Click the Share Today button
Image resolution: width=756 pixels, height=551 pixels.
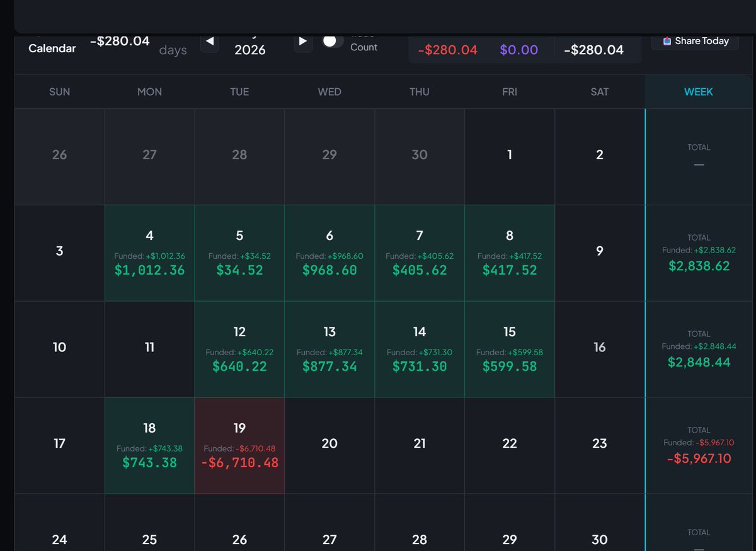tap(696, 41)
